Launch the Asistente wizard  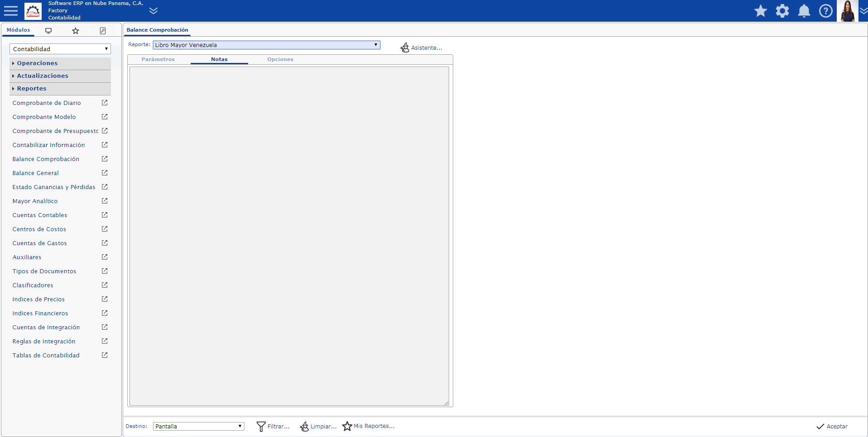tap(421, 47)
